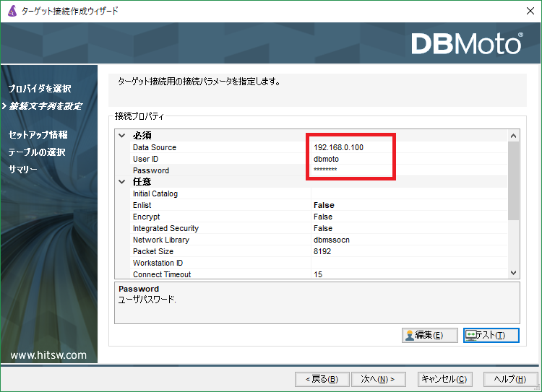Select the 'Password' property label in the grid
542x392 pixels.
pyautogui.click(x=151, y=170)
